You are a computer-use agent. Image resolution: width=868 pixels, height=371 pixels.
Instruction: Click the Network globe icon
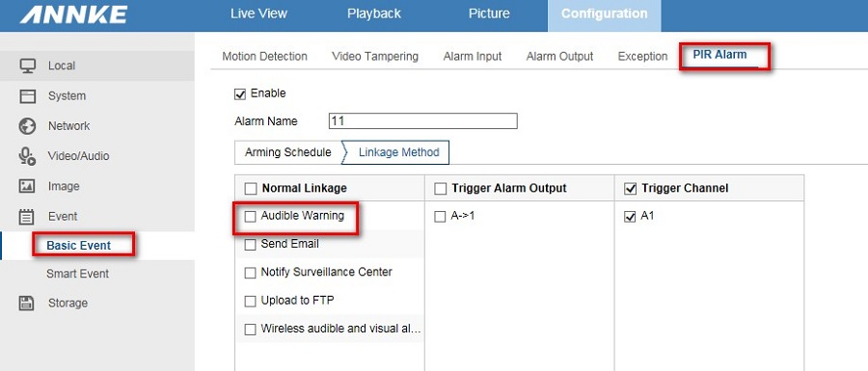(27, 126)
